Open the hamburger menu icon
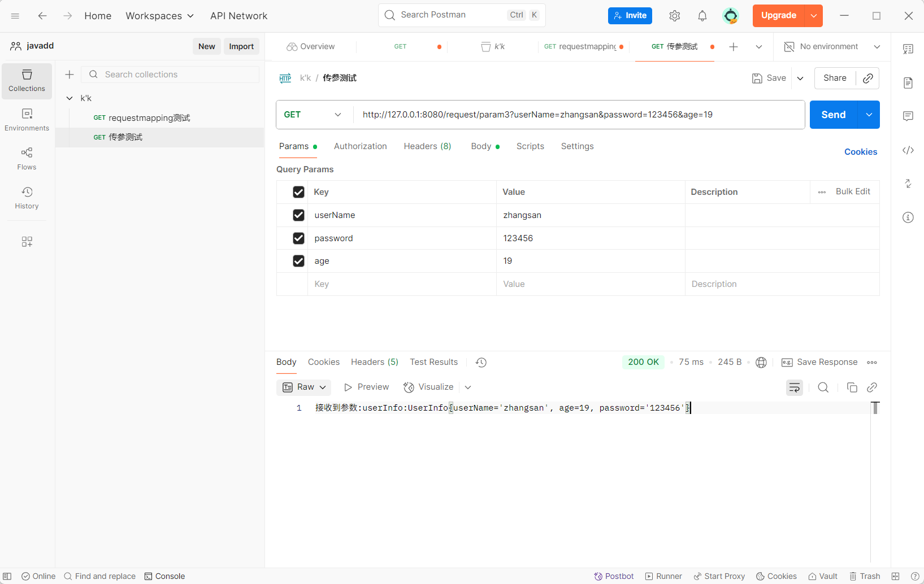The image size is (924, 584). tap(15, 16)
